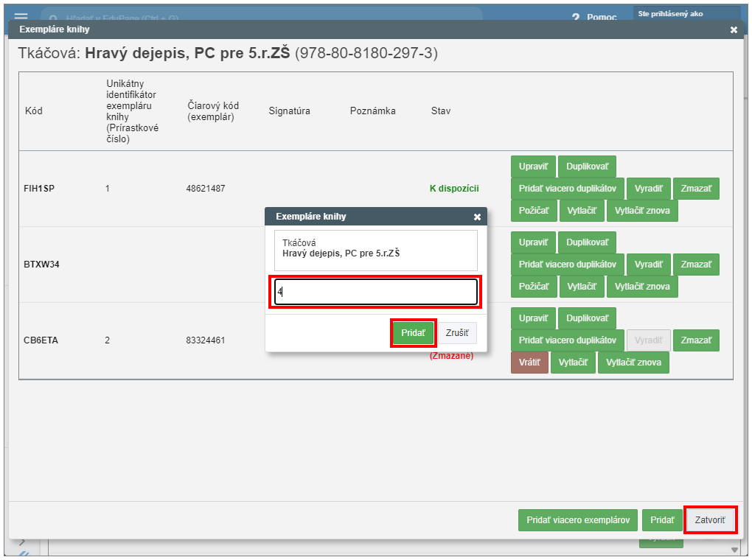Duplicate the FIH1SP copy
752x560 pixels.
(586, 167)
